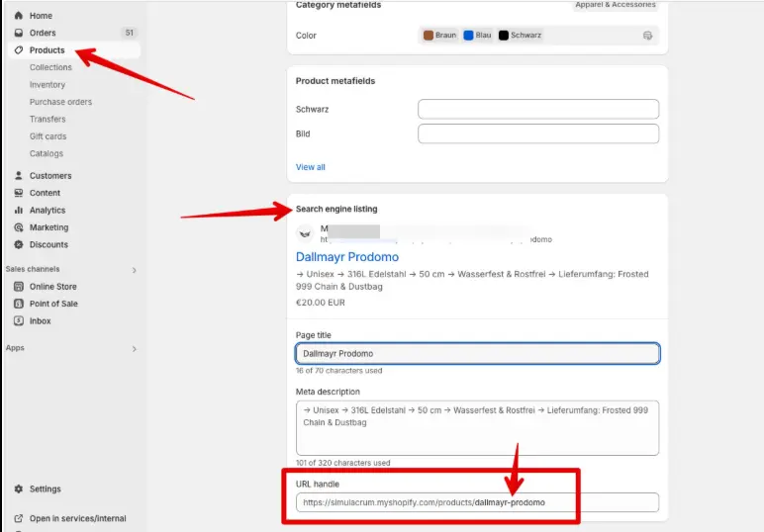Click the Home house icon
764x532 pixels.
coord(19,16)
